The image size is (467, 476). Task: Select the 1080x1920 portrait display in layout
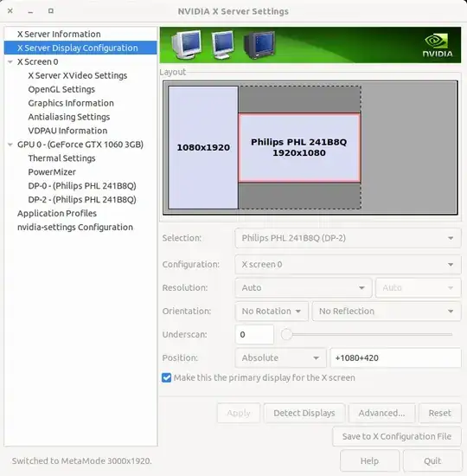(x=203, y=147)
